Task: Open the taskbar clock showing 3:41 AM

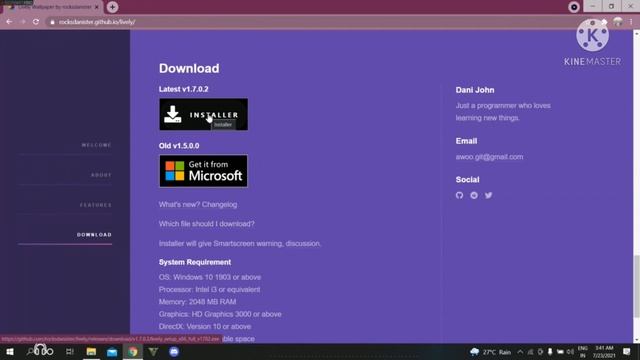Action: click(604, 352)
